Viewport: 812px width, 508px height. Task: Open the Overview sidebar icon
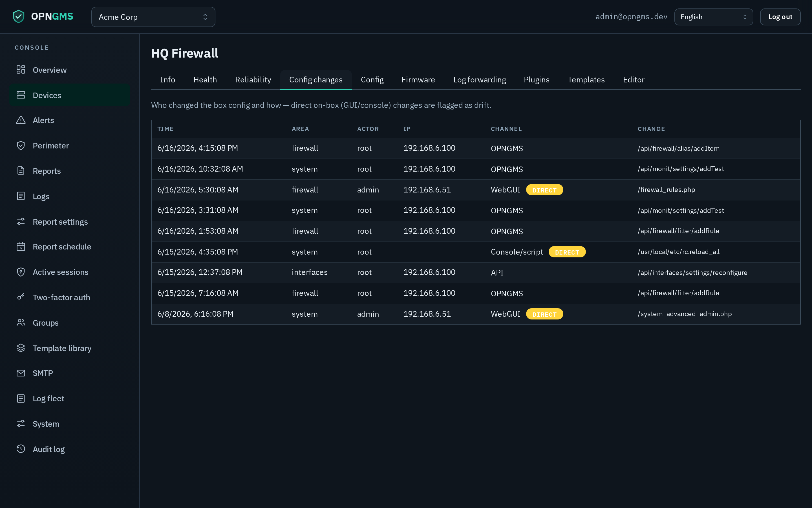click(21, 69)
